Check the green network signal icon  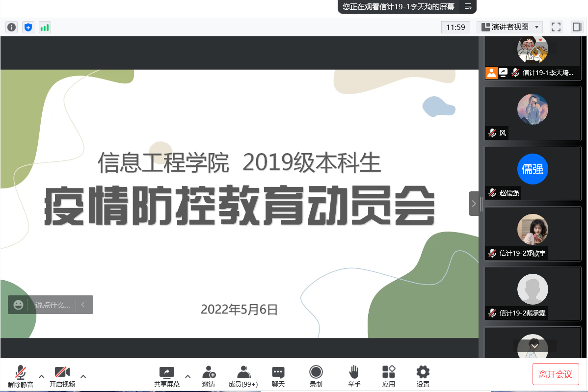click(45, 27)
